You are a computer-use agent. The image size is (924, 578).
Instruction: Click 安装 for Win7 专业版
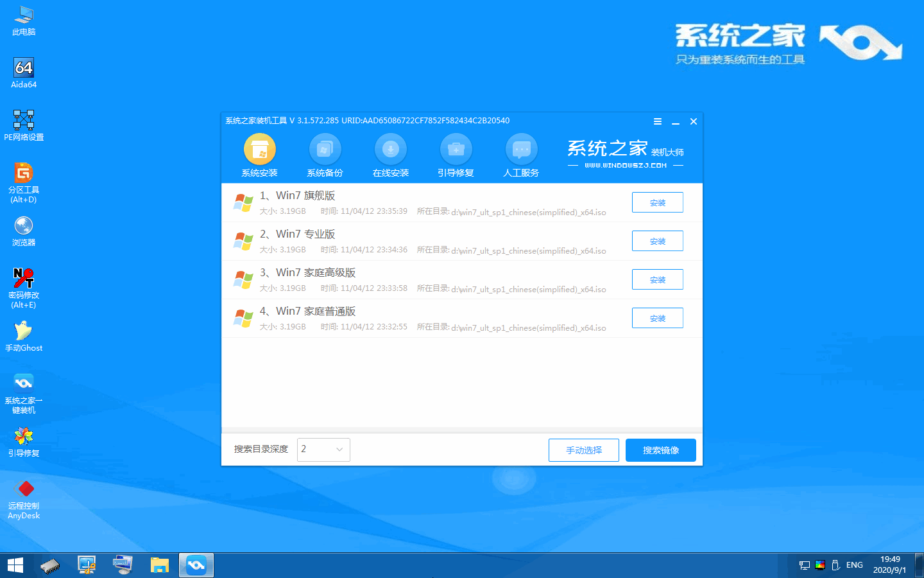[657, 241]
